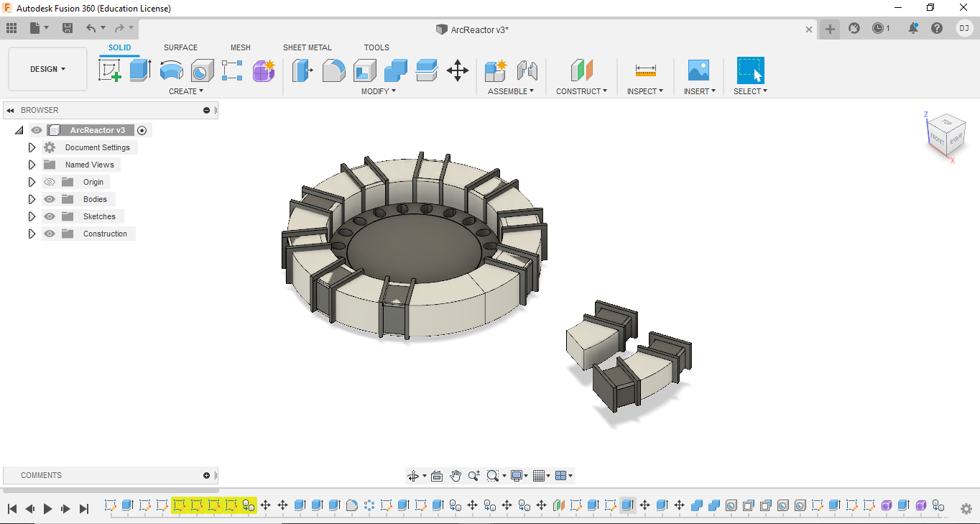Switch to the MESH tab
The height and width of the screenshot is (524, 980).
pyautogui.click(x=241, y=47)
